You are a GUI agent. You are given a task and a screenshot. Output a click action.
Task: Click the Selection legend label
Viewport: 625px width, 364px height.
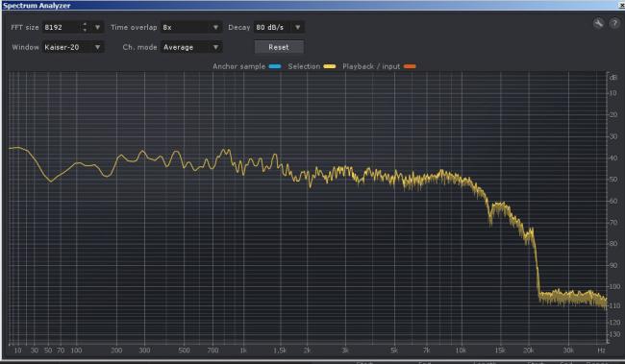[304, 66]
